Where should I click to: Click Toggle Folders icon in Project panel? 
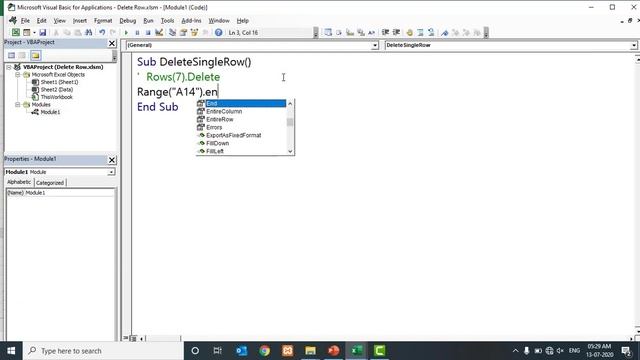click(x=36, y=55)
